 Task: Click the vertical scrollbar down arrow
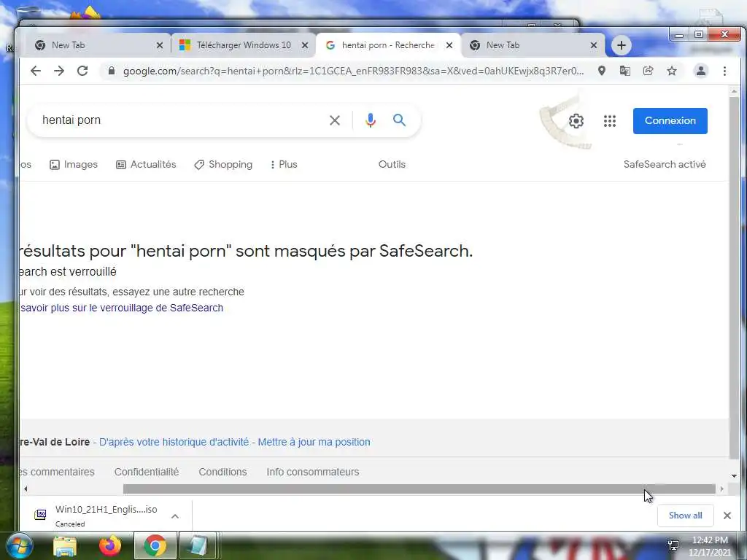734,475
